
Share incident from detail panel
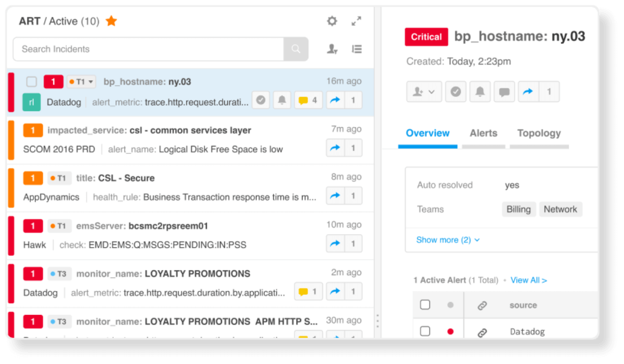(x=528, y=92)
